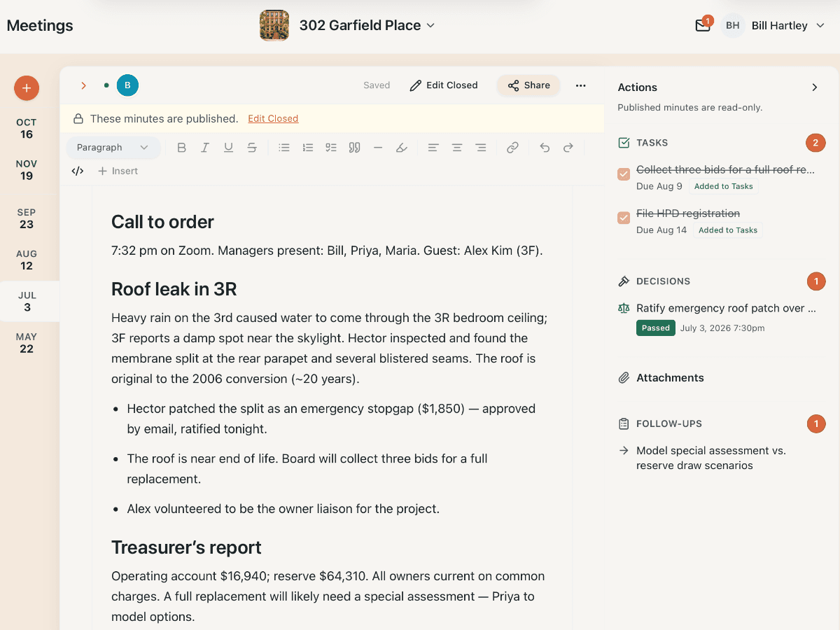
Task: Open the Ratify emergency roof patch decision
Action: click(x=726, y=308)
